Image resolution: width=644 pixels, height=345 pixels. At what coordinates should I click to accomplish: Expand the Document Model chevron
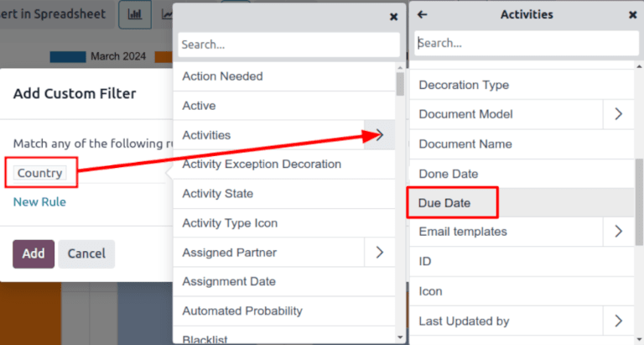(618, 114)
